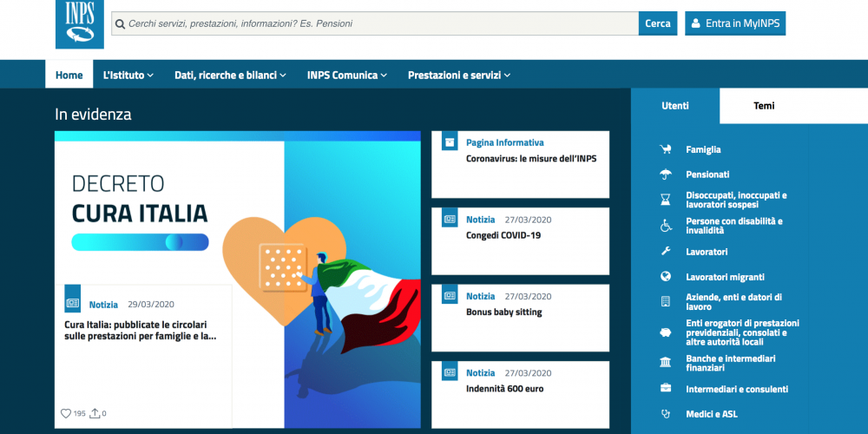Open Intermediari e consulenti link
Screen dimensions: 868x434
coord(737,389)
